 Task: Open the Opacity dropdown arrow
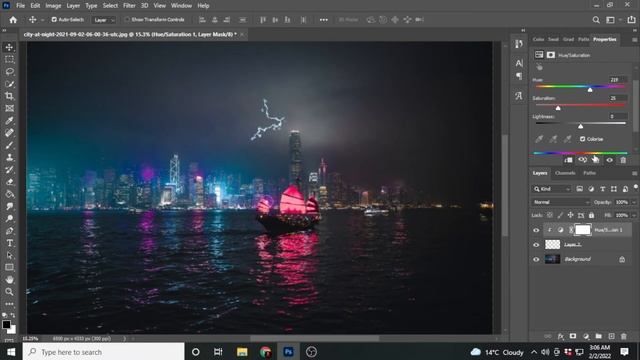pyautogui.click(x=634, y=202)
